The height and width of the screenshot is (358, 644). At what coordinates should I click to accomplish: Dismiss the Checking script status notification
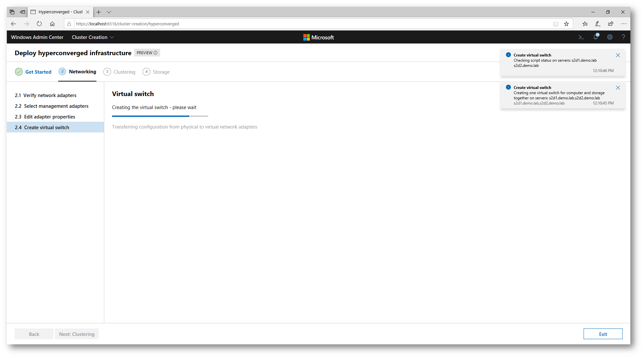pos(618,55)
